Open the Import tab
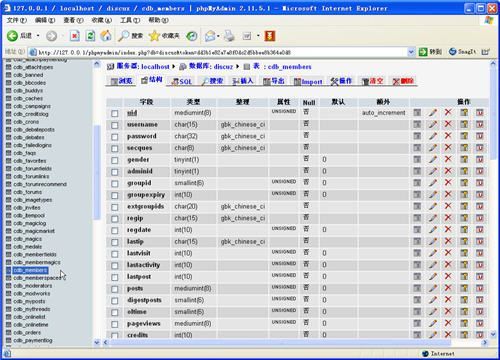 (x=308, y=81)
